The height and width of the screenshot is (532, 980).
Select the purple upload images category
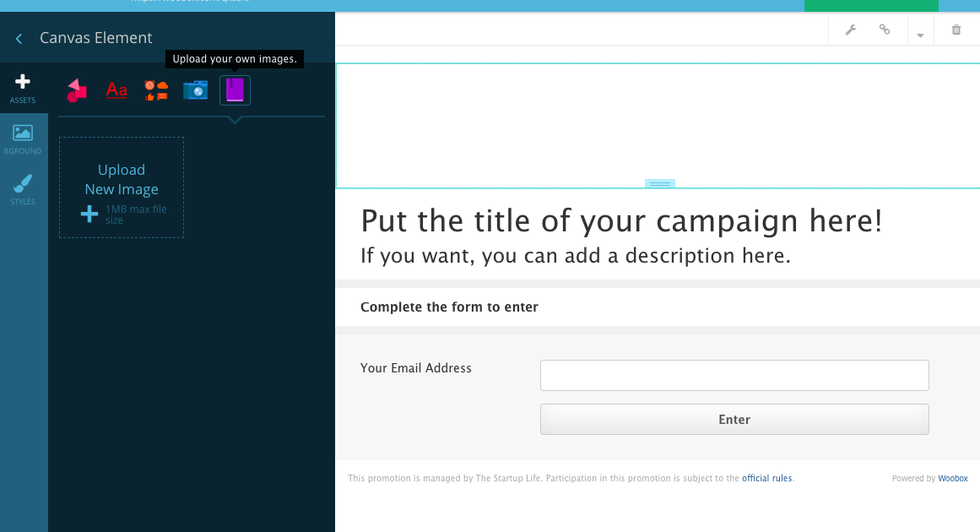click(235, 90)
